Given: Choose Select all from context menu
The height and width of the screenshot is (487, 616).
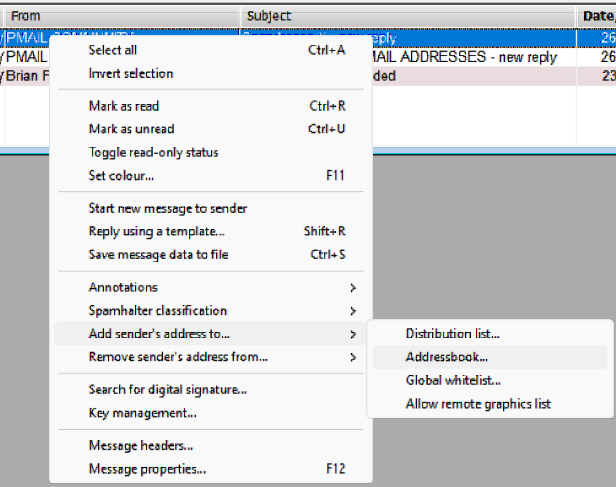Looking at the screenshot, I should 113,50.
